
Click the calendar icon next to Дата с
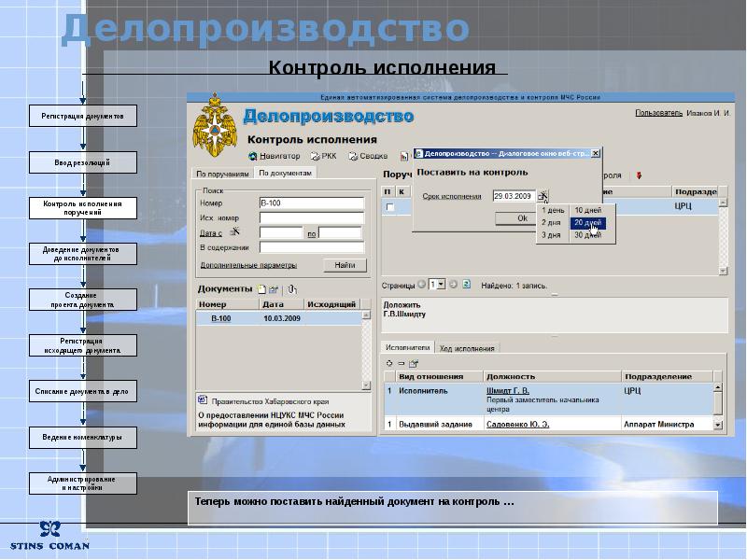point(234,232)
